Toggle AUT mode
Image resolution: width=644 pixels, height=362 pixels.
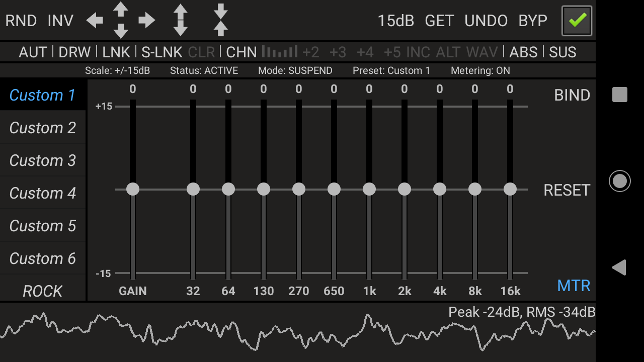[x=33, y=52]
